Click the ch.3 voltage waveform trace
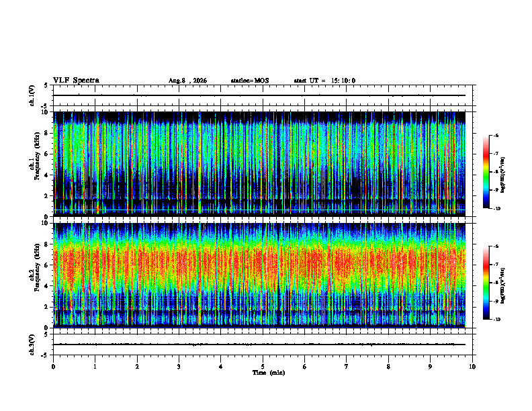The image size is (532, 411). (x=259, y=345)
